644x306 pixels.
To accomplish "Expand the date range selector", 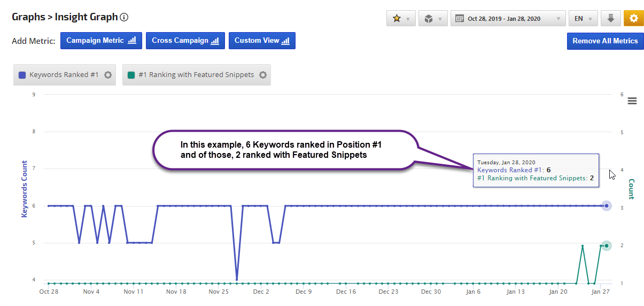I will pyautogui.click(x=508, y=19).
